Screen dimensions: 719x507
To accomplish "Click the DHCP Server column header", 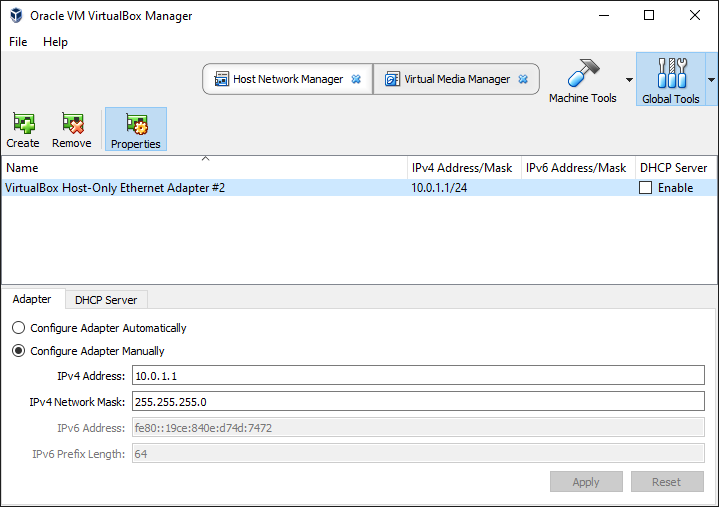I will click(676, 168).
